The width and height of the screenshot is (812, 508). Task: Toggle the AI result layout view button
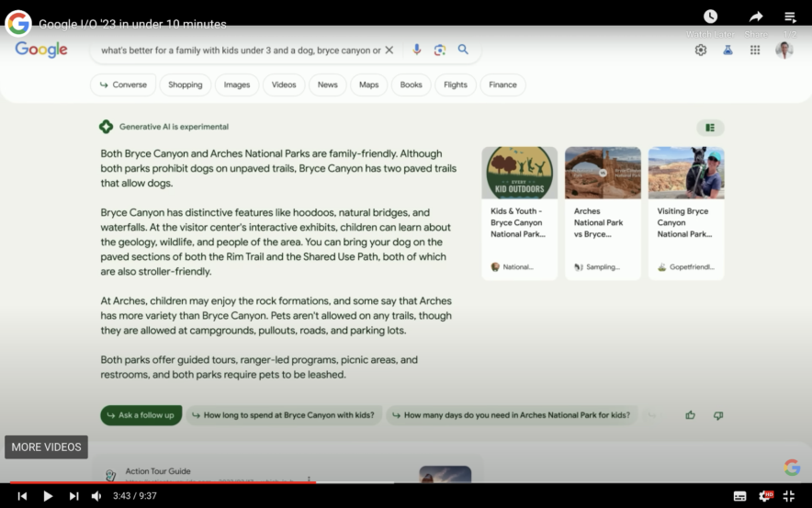click(x=710, y=128)
